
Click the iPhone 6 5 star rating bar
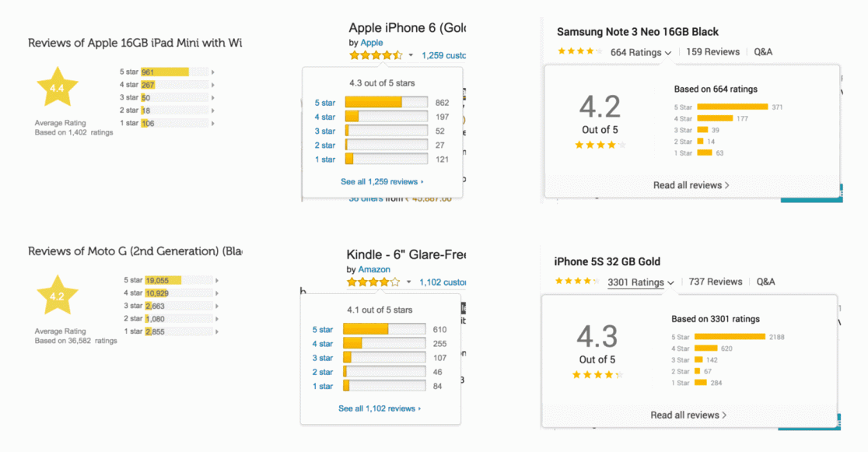pos(387,103)
